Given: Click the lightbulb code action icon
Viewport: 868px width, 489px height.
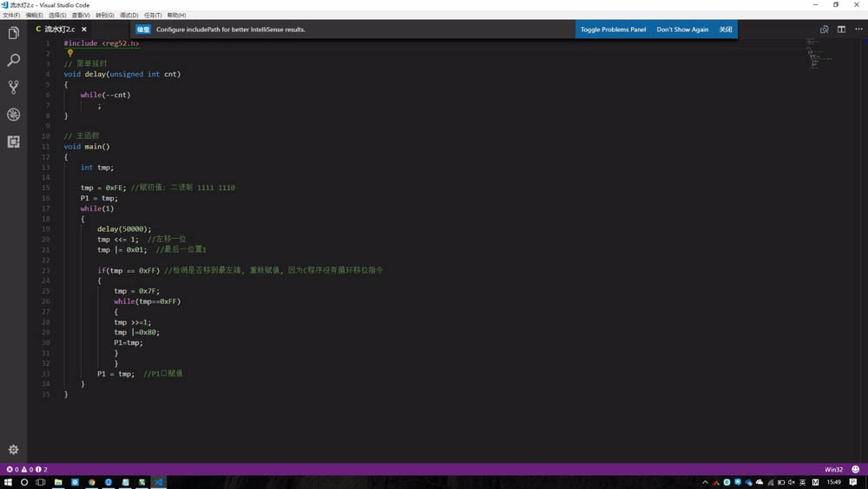Looking at the screenshot, I should [69, 53].
